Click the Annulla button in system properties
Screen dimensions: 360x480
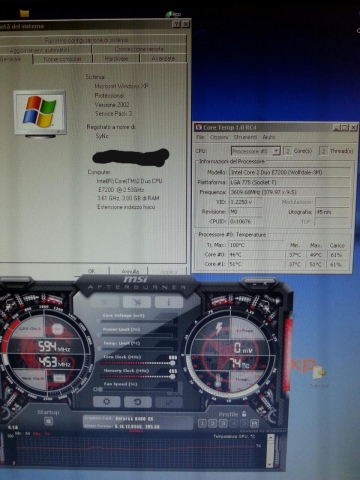coord(130,271)
